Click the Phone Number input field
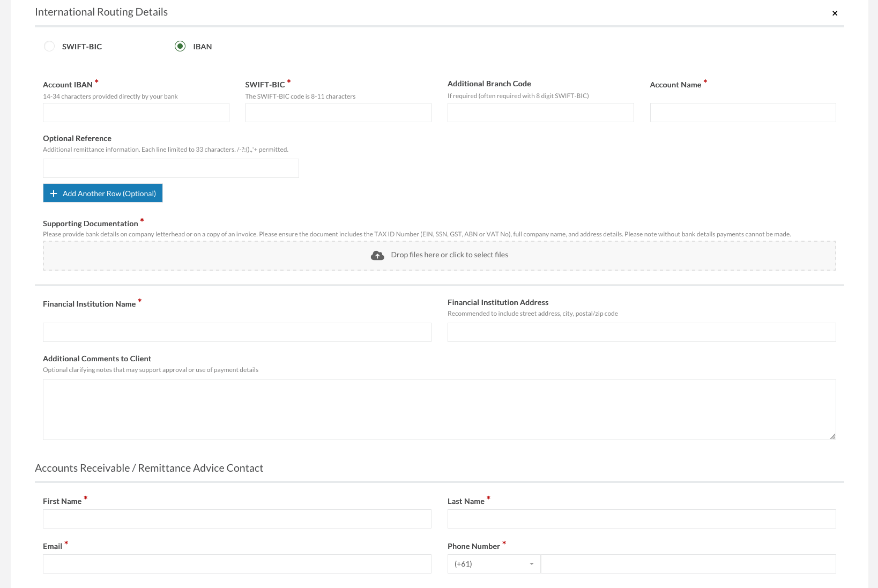The width and height of the screenshot is (878, 588). coord(688,564)
